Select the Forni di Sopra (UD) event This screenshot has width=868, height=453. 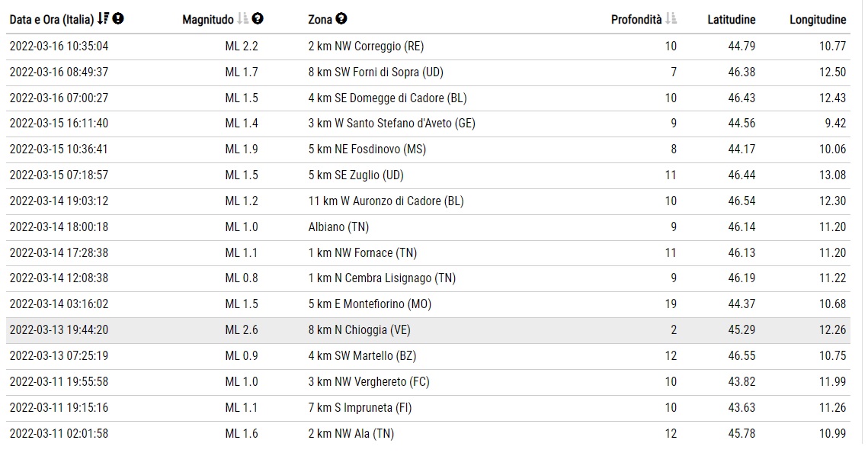(428, 72)
